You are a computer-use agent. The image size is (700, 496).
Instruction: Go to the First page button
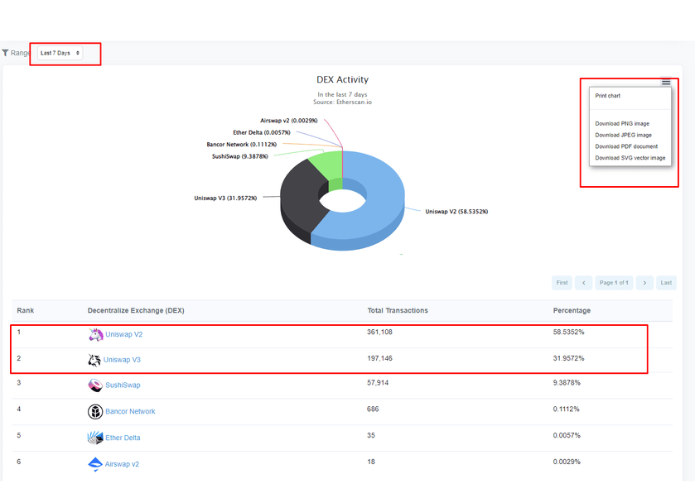point(562,283)
